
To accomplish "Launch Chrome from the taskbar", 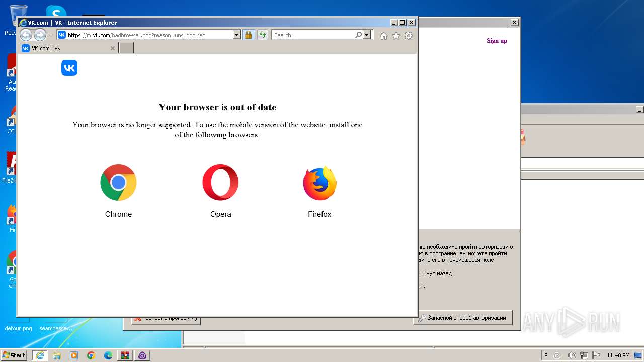I will 91,355.
